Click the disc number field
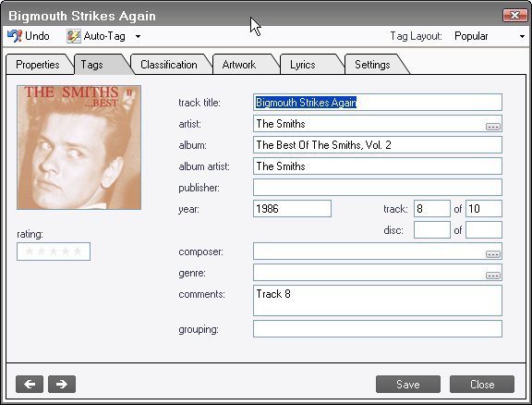The width and height of the screenshot is (532, 405). [432, 230]
